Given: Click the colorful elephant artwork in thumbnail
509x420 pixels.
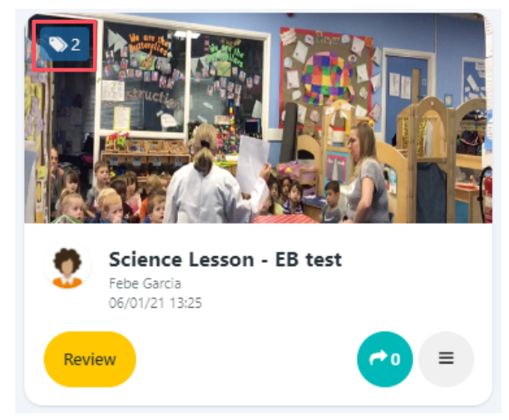Looking at the screenshot, I should coord(326,78).
